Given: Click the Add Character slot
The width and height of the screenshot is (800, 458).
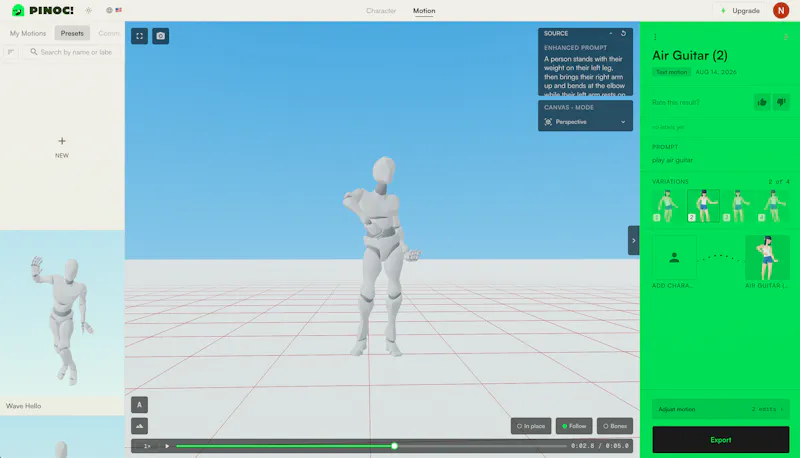Looking at the screenshot, I should coord(674,258).
